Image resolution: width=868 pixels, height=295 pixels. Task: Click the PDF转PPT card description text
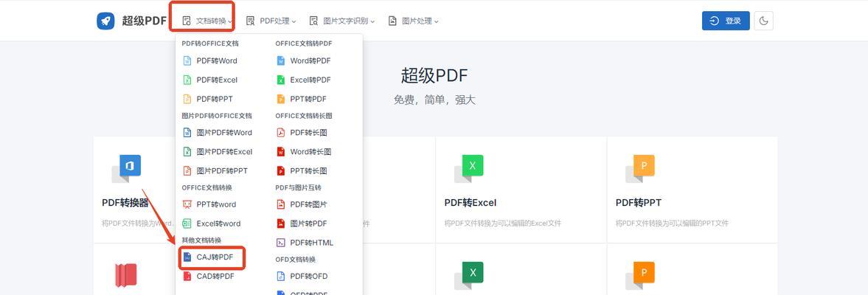coord(672,223)
